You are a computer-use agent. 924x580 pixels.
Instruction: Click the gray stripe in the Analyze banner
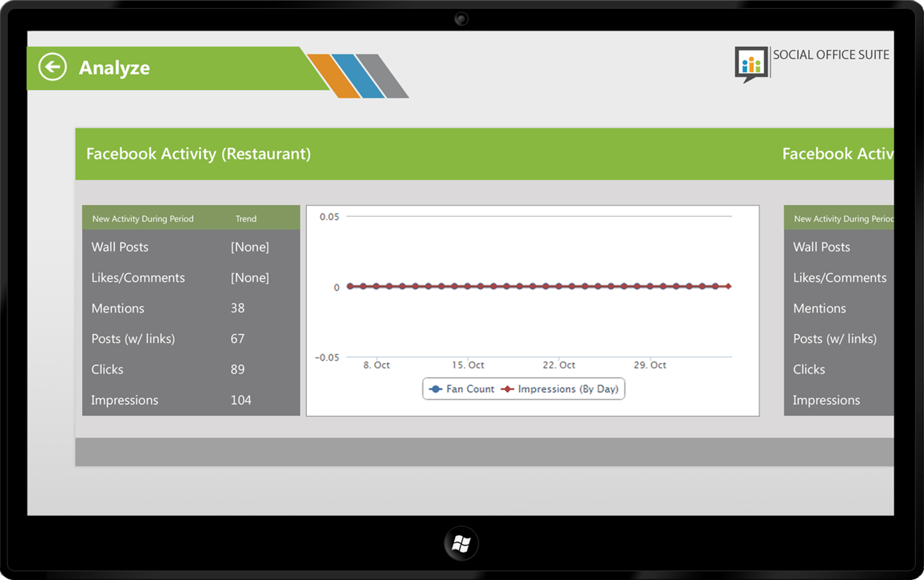click(380, 72)
